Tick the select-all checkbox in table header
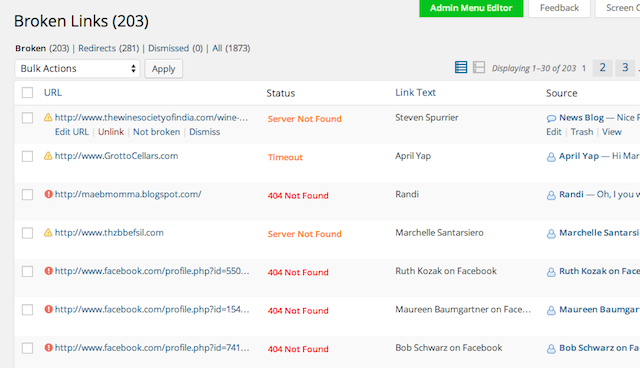 [x=27, y=93]
